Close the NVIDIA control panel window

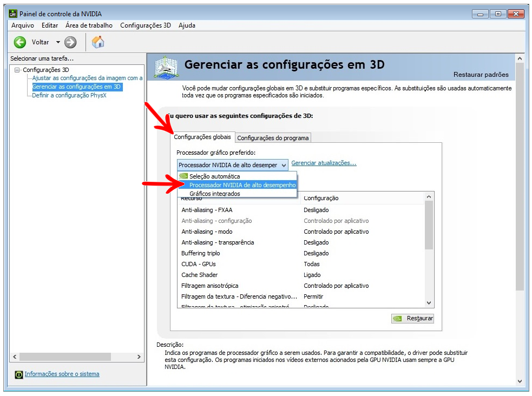tap(516, 14)
